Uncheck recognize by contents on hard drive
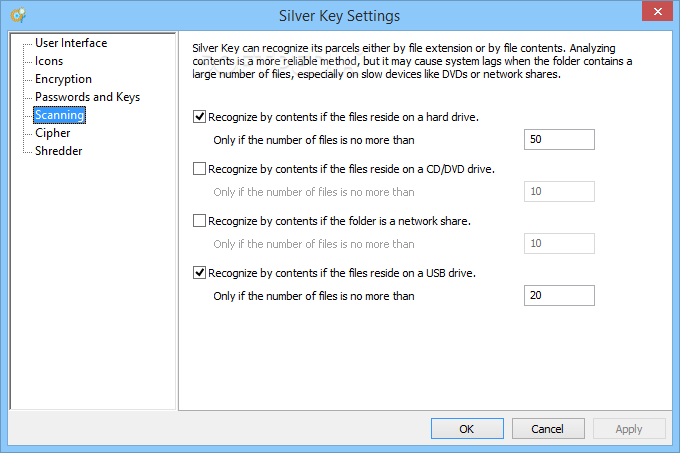This screenshot has height=453, width=680. pos(199,117)
